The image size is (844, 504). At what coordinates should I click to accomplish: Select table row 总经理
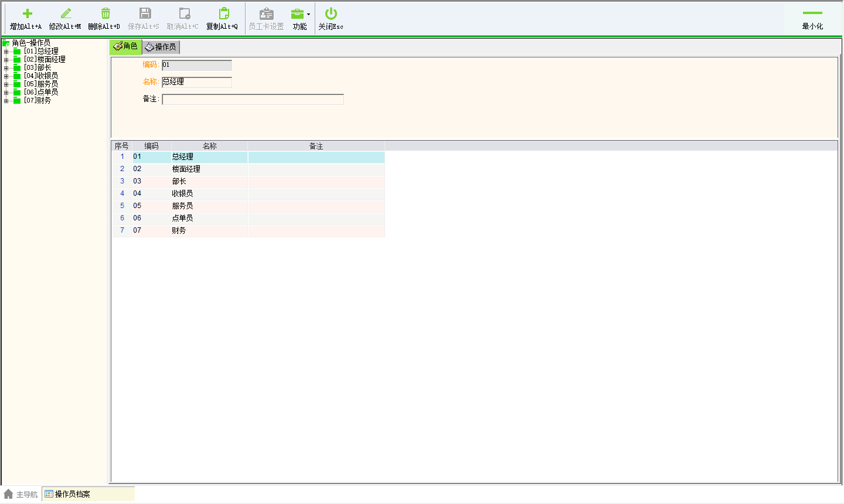tap(249, 157)
